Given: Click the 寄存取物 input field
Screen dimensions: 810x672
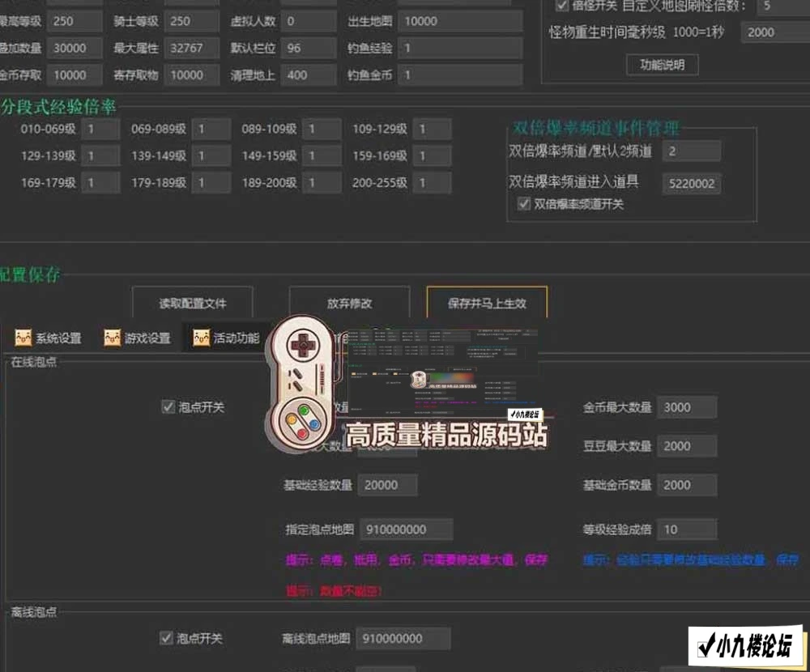Looking at the screenshot, I should pyautogui.click(x=192, y=75).
